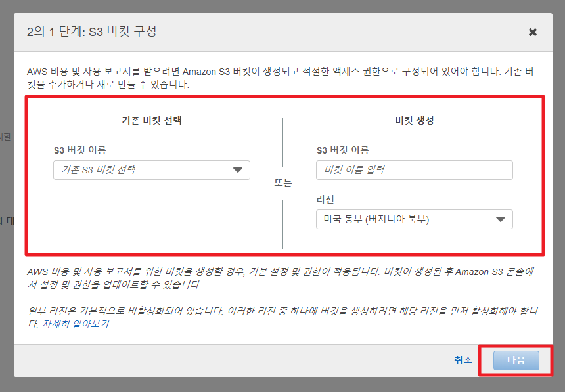The height and width of the screenshot is (392, 565).
Task: Click the S3 버킷 이름 label under 기존 버킷 선택
Action: click(79, 150)
